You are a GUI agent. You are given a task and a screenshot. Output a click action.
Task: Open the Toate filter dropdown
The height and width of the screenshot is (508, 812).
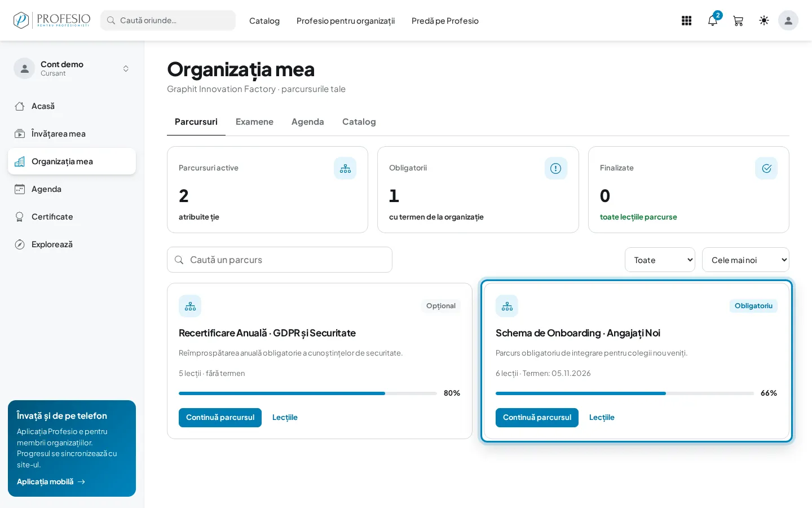point(660,260)
